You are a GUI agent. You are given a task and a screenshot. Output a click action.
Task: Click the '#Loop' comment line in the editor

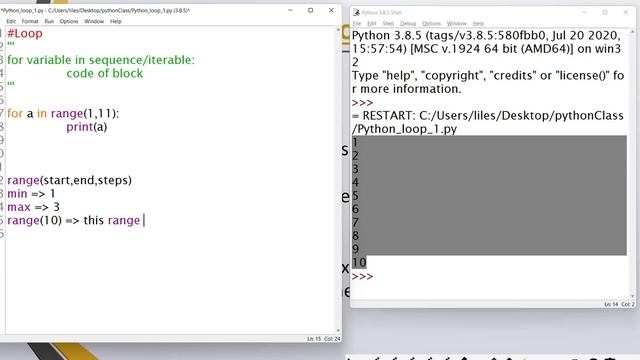pos(25,33)
